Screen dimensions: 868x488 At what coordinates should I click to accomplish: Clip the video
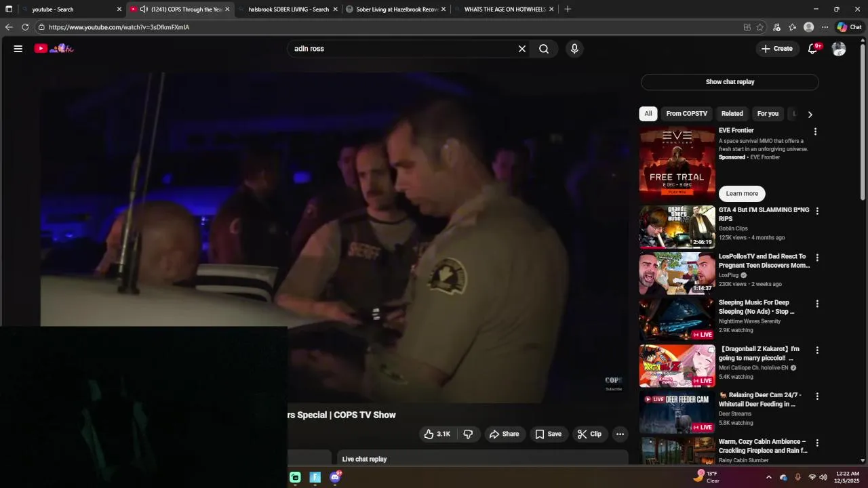pos(589,434)
